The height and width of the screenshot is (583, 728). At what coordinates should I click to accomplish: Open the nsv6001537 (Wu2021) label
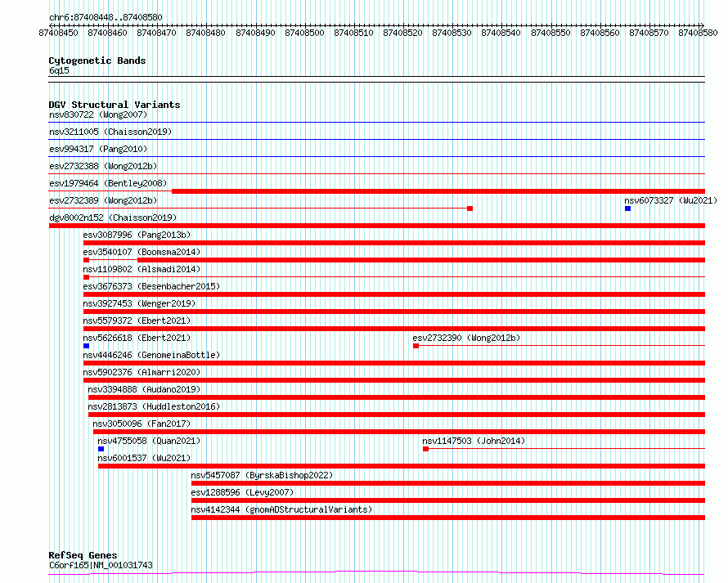point(144,458)
